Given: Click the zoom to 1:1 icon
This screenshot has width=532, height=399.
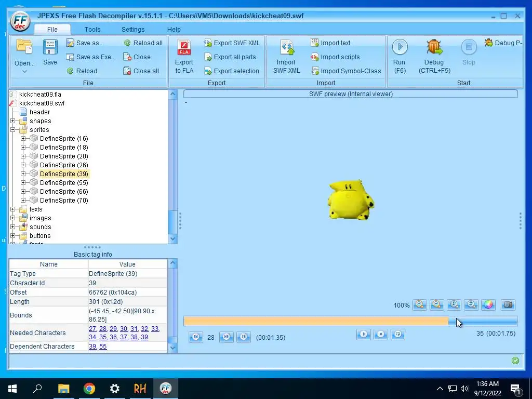Looking at the screenshot, I should (x=454, y=304).
